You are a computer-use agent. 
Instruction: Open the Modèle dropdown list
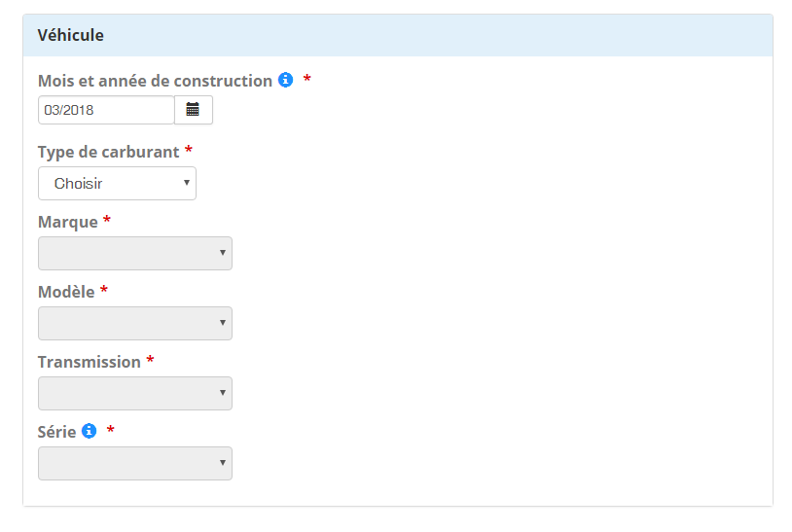tap(135, 324)
